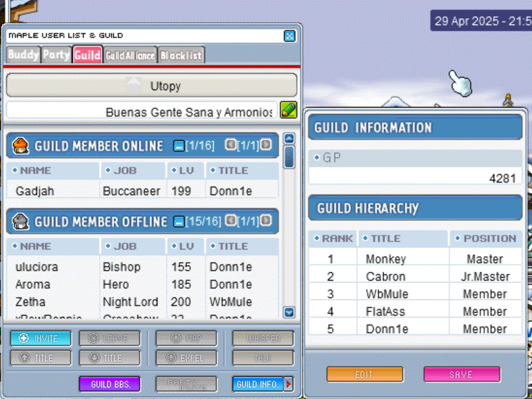Open the Blacklist tab

[181, 56]
